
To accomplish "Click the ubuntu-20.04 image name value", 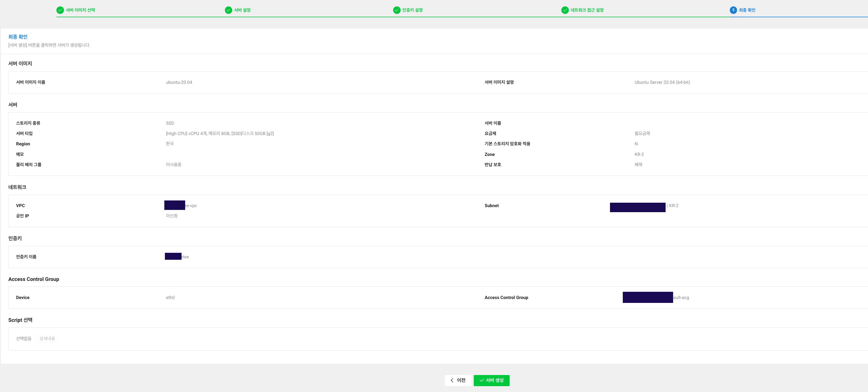I will point(179,82).
